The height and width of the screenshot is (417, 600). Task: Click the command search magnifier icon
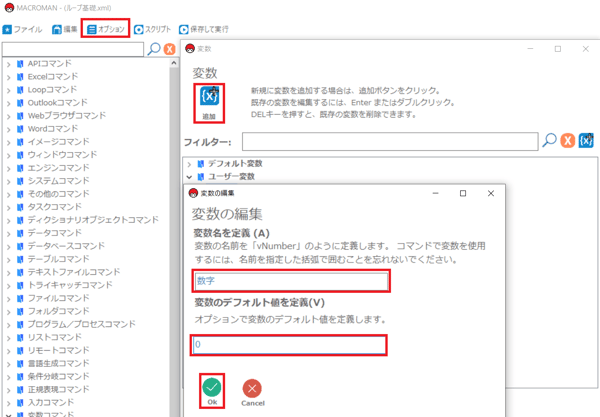(154, 49)
